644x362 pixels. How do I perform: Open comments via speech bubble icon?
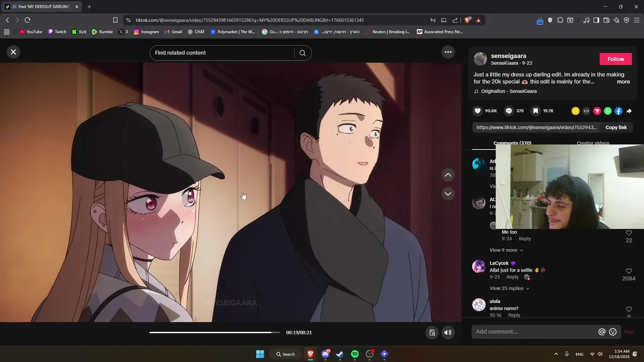509,111
